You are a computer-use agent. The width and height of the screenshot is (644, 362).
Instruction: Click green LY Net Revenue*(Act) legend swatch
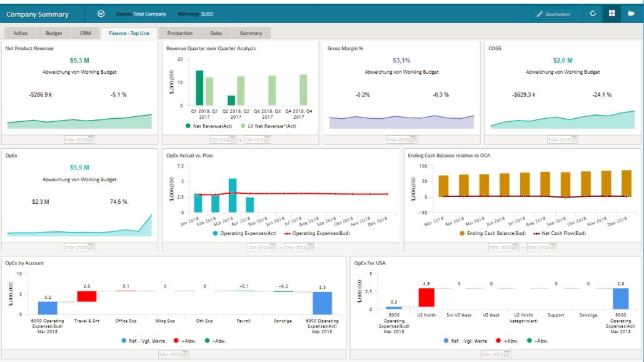[x=243, y=126]
